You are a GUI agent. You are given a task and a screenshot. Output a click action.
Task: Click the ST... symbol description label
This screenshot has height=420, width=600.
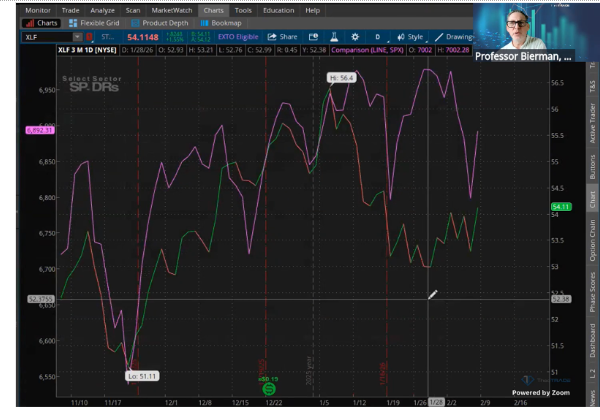(108, 37)
